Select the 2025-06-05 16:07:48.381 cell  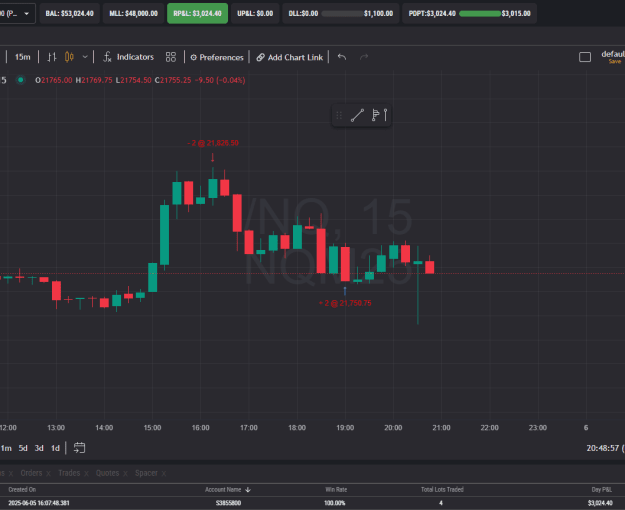coord(39,503)
